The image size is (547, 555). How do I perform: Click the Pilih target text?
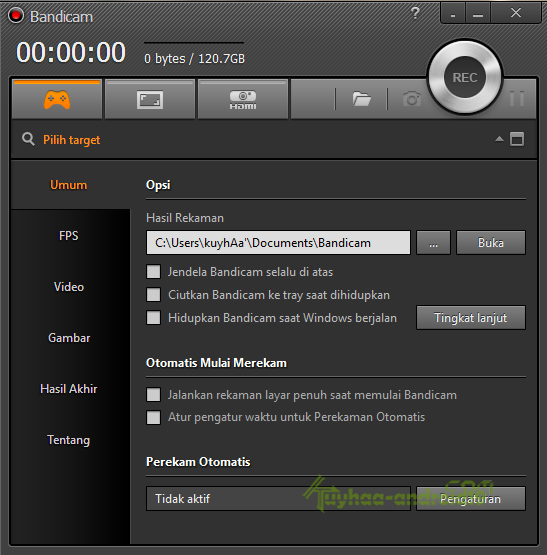[x=72, y=140]
